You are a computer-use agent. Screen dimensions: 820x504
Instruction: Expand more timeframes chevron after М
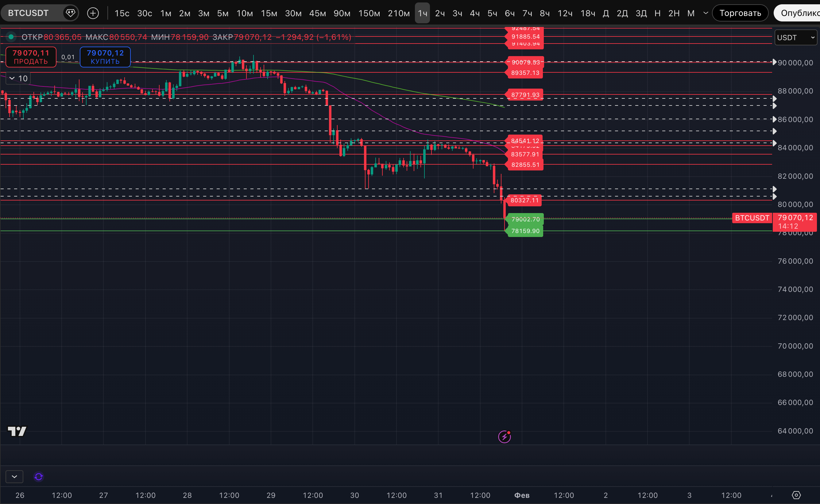tap(706, 13)
